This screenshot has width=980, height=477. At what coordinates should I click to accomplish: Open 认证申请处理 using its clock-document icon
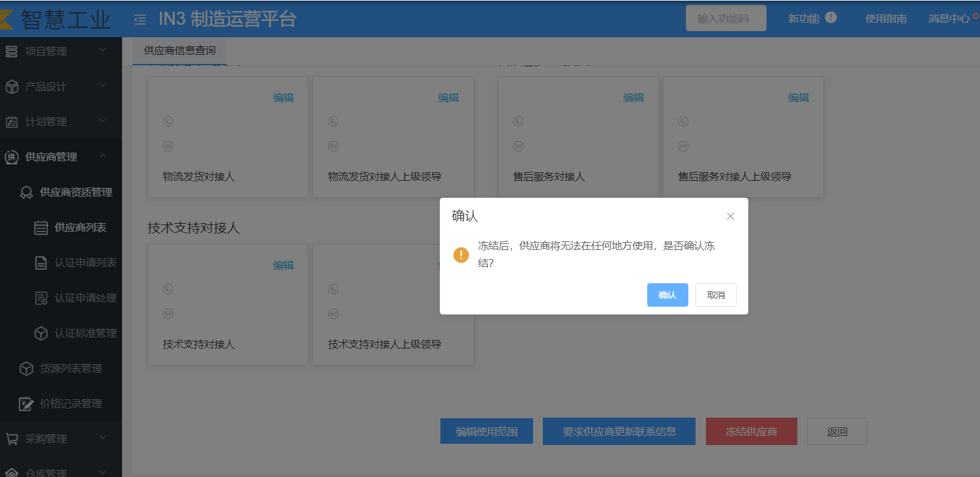pos(39,298)
